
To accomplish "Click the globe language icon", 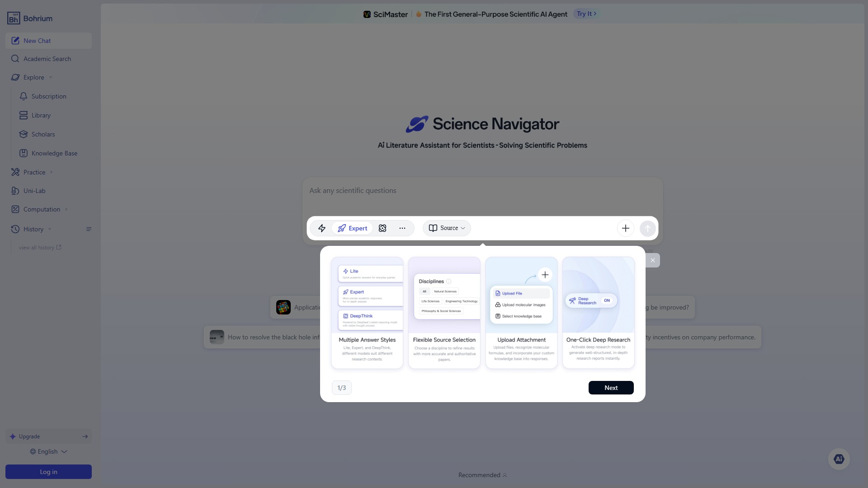I will pyautogui.click(x=33, y=451).
